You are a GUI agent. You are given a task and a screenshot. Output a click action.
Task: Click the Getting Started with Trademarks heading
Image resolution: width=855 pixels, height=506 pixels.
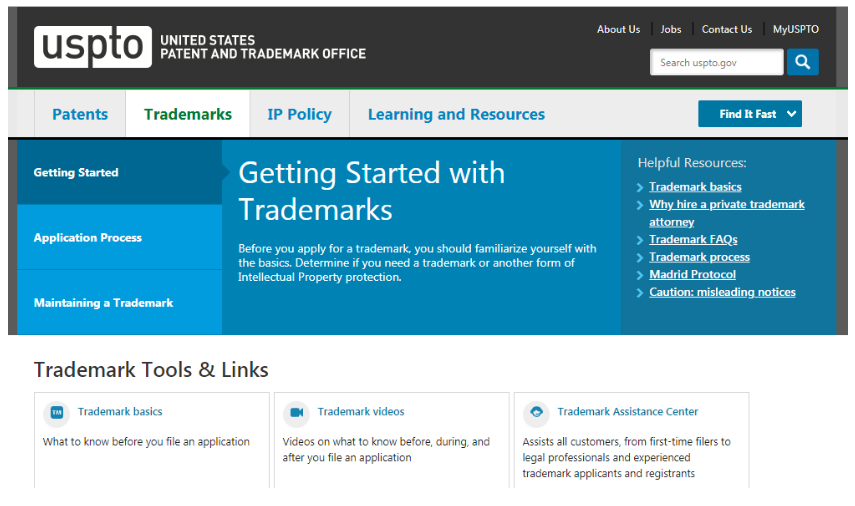coord(372,191)
